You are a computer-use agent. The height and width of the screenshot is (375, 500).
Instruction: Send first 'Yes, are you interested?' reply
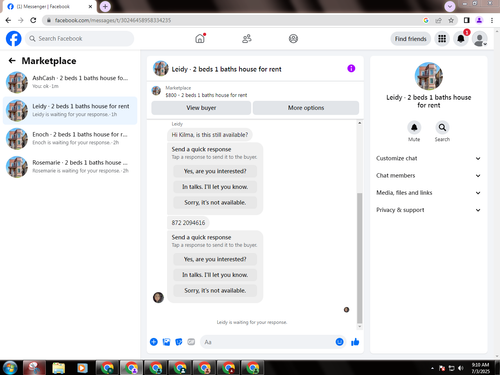[215, 171]
